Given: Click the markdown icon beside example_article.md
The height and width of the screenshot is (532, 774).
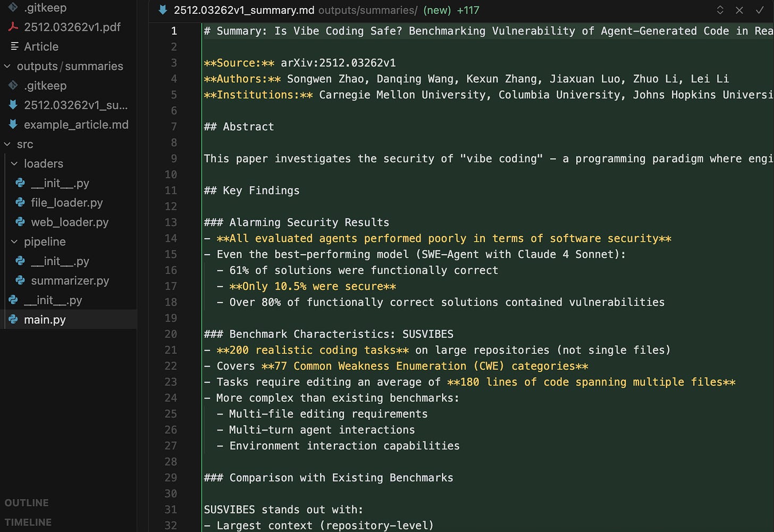Looking at the screenshot, I should click(x=13, y=124).
